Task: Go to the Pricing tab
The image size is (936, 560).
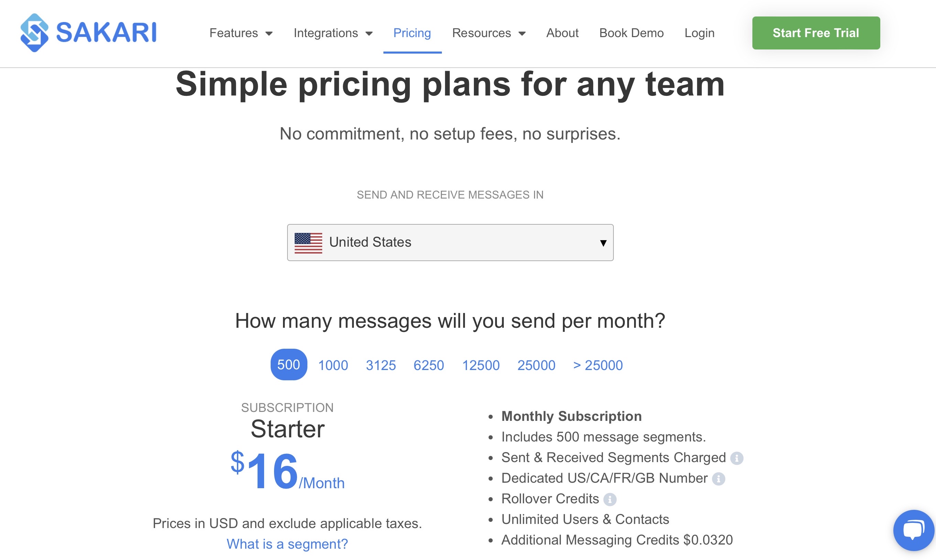Action: [412, 33]
